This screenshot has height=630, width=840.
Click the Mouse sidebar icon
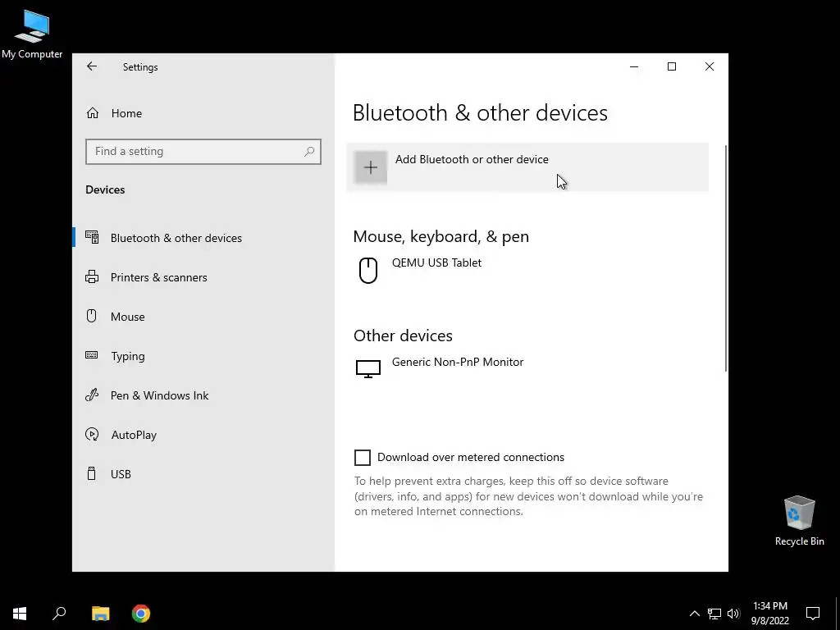pyautogui.click(x=92, y=316)
